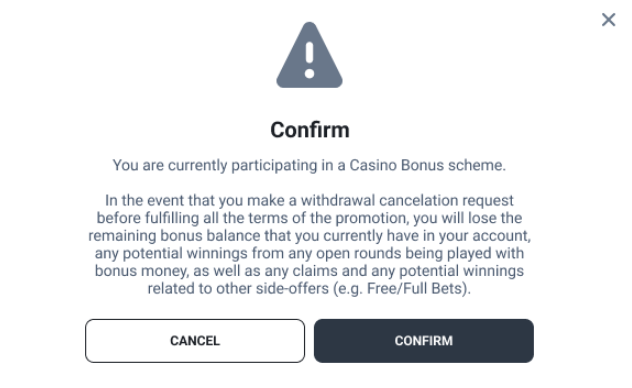This screenshot has height=388, width=632.
Task: Click the bold Confirm heading
Action: (310, 130)
